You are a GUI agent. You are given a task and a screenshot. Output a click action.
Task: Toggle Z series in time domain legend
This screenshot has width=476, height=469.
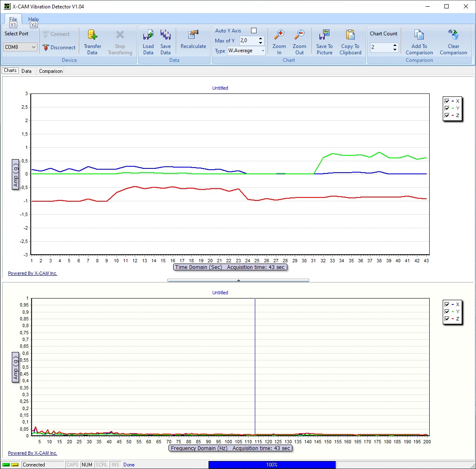(447, 115)
